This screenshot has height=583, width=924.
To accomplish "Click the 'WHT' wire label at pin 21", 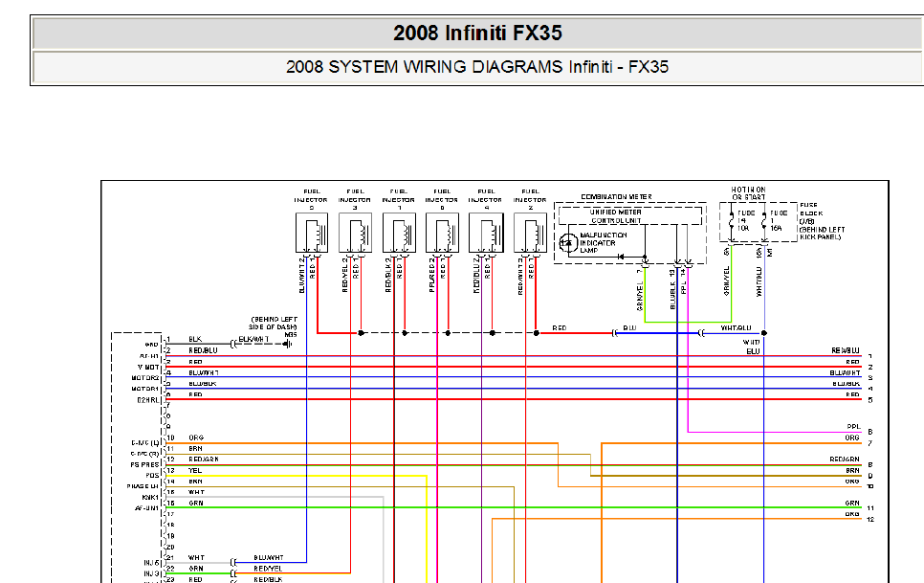I will point(196,558).
